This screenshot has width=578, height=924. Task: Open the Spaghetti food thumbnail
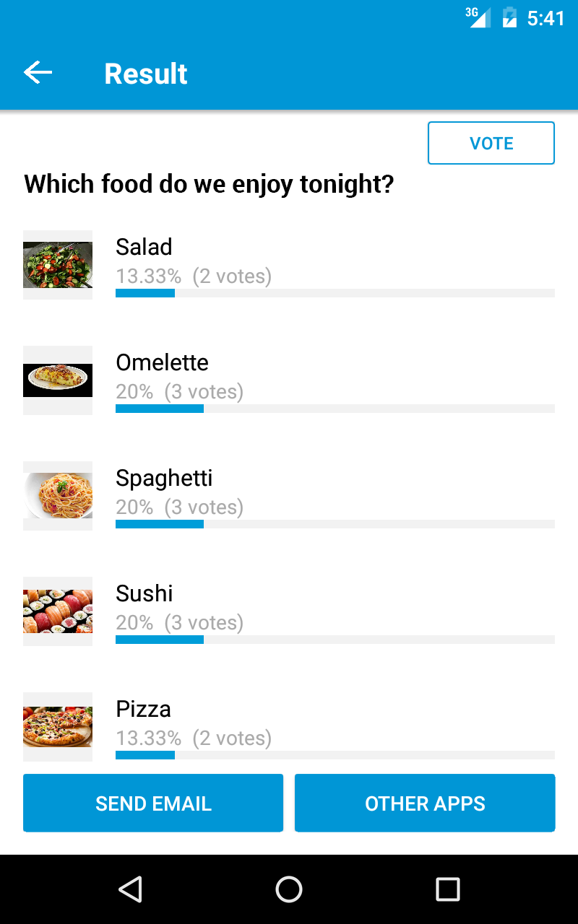(58, 496)
